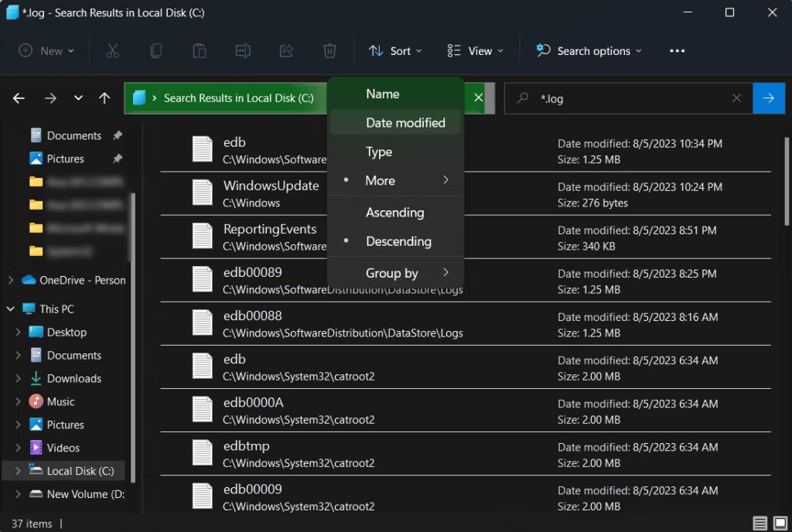The height and width of the screenshot is (532, 792).
Task: Select Ascending sort order
Action: (394, 212)
